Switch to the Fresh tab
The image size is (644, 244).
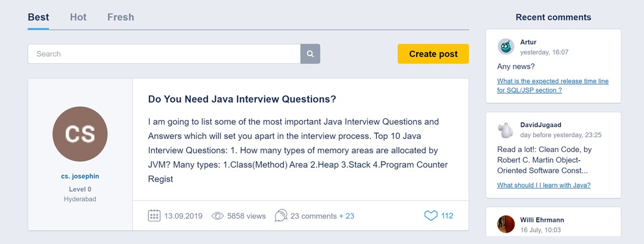point(120,17)
